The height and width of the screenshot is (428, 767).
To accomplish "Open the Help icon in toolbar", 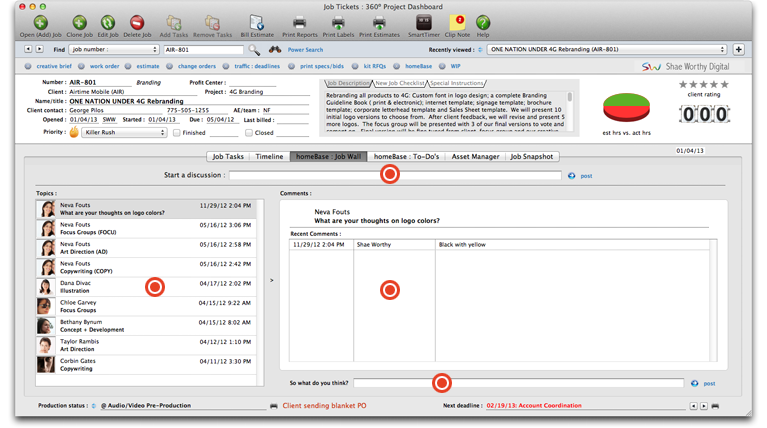I will point(483,22).
